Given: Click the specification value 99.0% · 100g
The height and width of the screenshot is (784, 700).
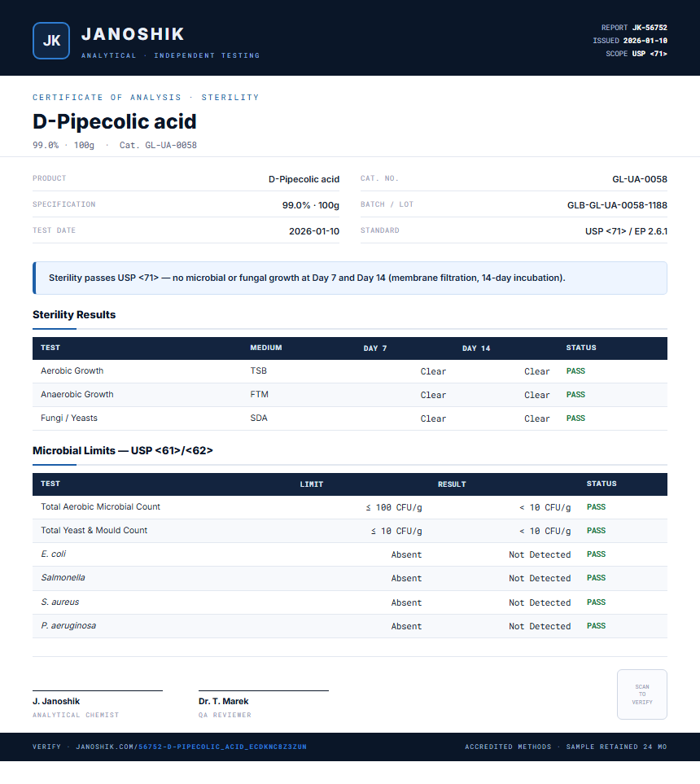Looking at the screenshot, I should [310, 205].
